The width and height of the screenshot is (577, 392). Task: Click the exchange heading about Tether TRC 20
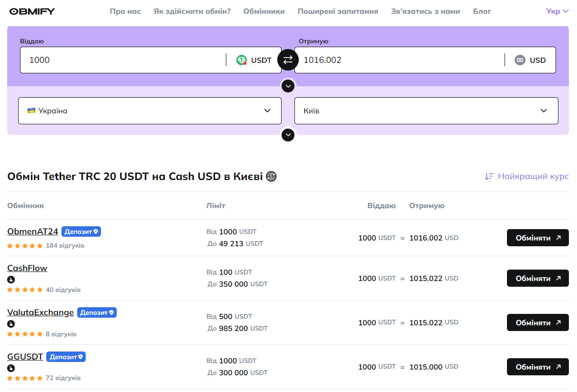coord(135,177)
